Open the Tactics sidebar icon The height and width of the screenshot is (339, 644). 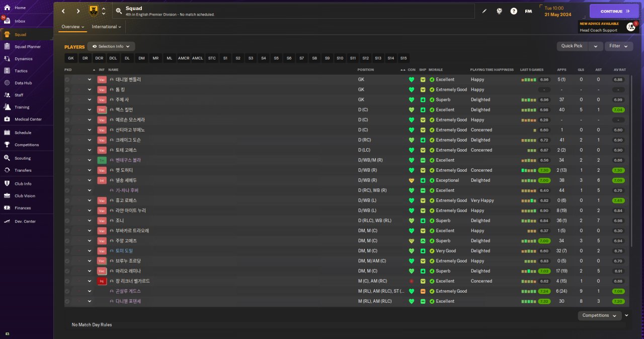click(7, 71)
